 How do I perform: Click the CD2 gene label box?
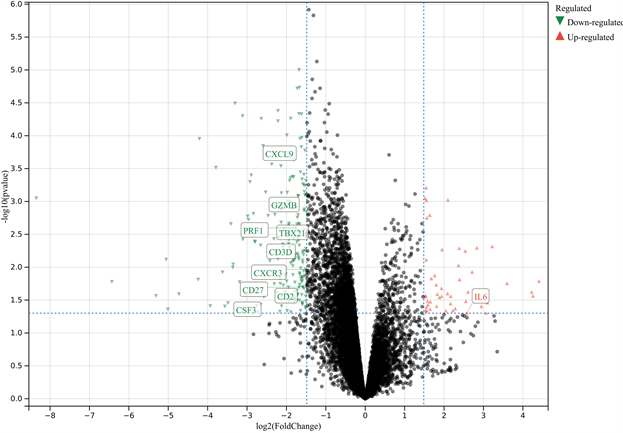(x=286, y=296)
